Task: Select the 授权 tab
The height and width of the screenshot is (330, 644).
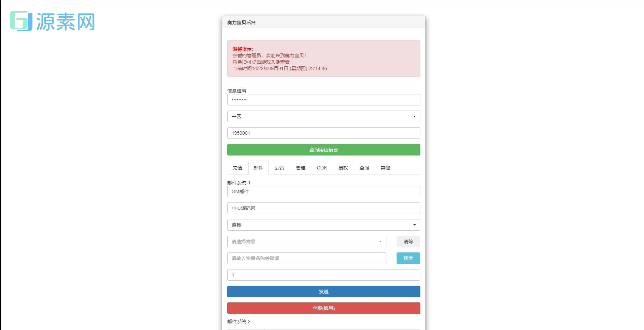Action: (343, 167)
